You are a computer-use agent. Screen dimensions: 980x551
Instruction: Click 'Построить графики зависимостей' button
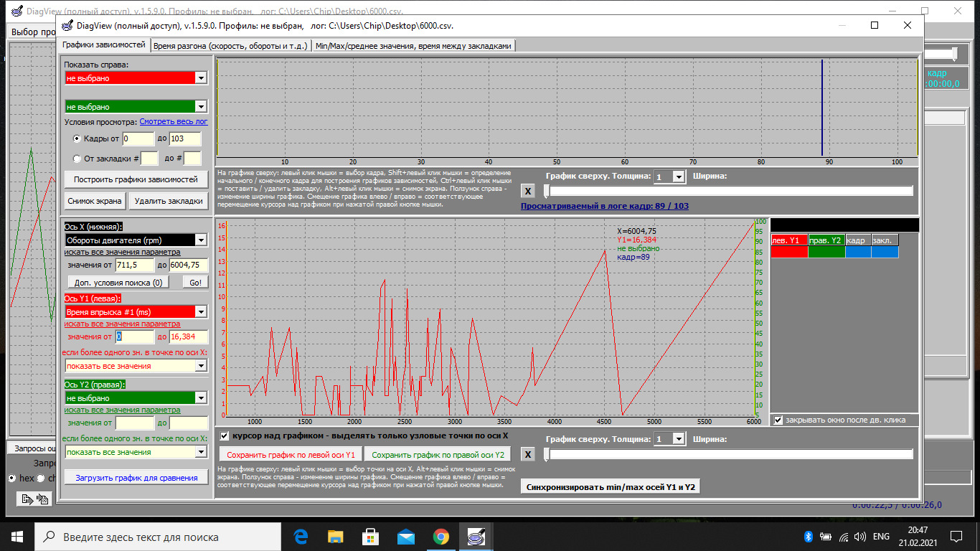coord(136,179)
